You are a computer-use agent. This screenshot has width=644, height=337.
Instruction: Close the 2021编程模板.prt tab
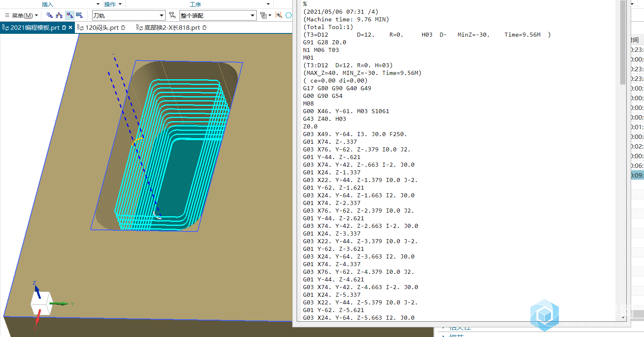pyautogui.click(x=70, y=27)
